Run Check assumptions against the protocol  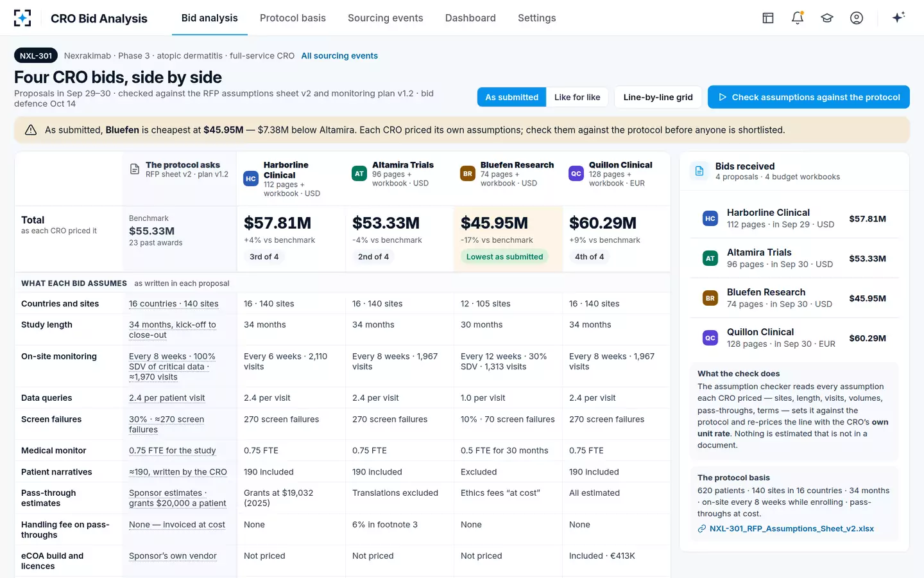tap(809, 97)
